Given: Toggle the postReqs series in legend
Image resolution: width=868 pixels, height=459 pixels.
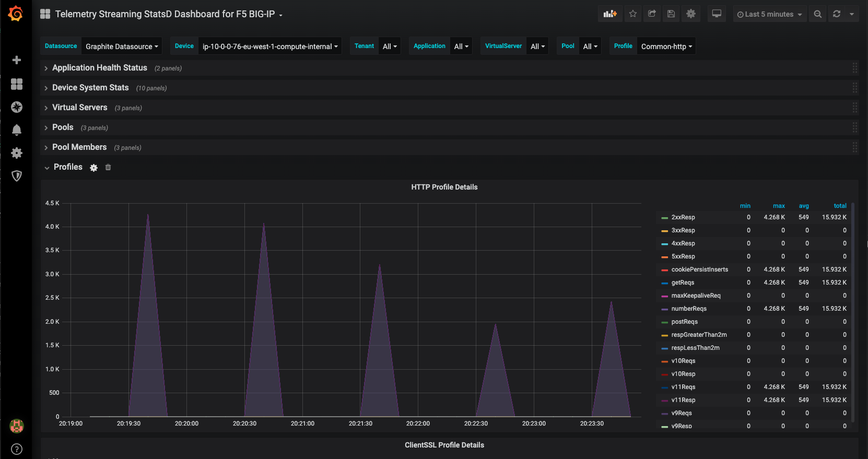Looking at the screenshot, I should coord(685,322).
